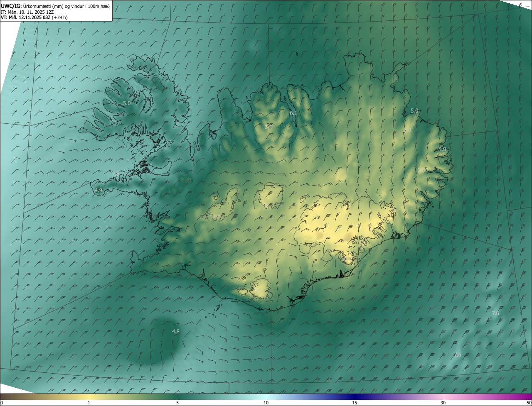Click the 2.4 value on Langjökull glacier
532x406 pixels.
(x=217, y=216)
